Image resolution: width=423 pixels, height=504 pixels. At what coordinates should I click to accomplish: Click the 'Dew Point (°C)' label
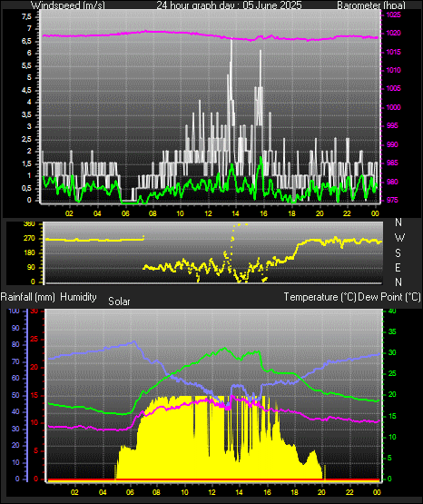(x=389, y=297)
